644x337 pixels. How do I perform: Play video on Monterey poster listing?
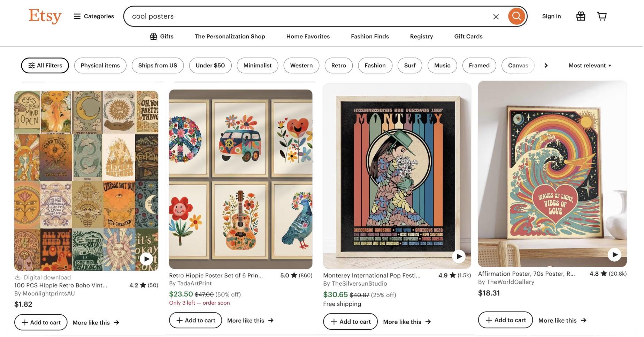point(459,257)
